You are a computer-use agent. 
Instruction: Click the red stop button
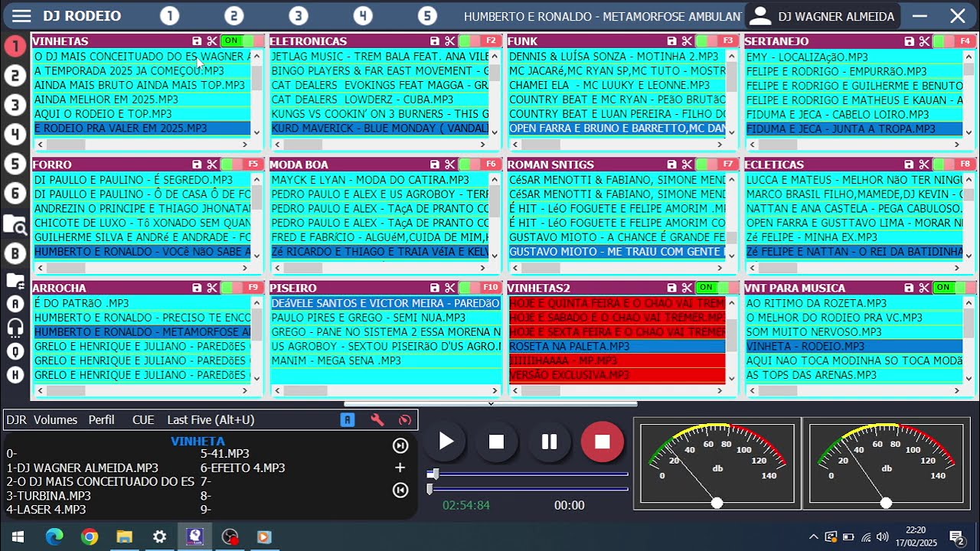(603, 442)
